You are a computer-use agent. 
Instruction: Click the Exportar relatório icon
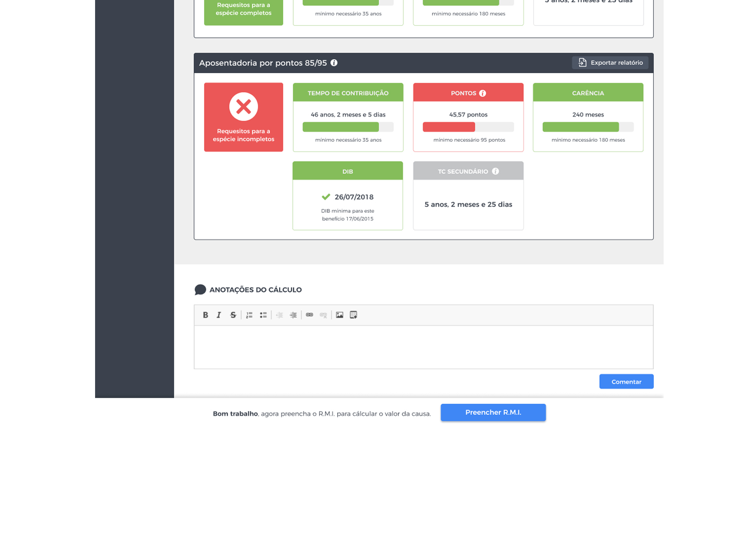click(583, 62)
